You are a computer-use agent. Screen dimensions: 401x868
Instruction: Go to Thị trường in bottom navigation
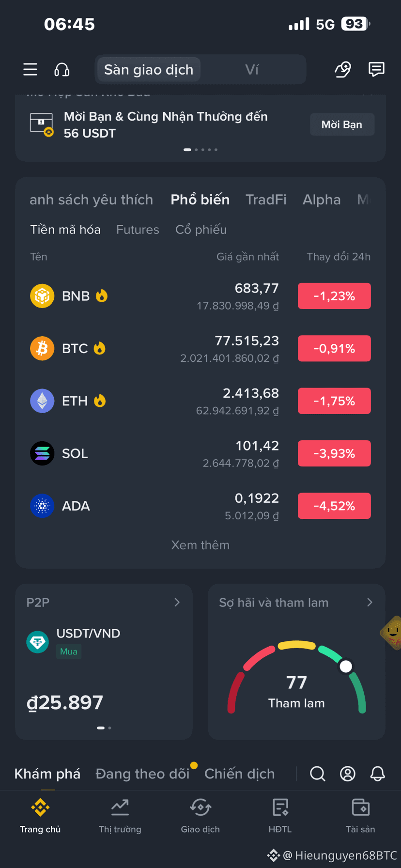(x=120, y=816)
